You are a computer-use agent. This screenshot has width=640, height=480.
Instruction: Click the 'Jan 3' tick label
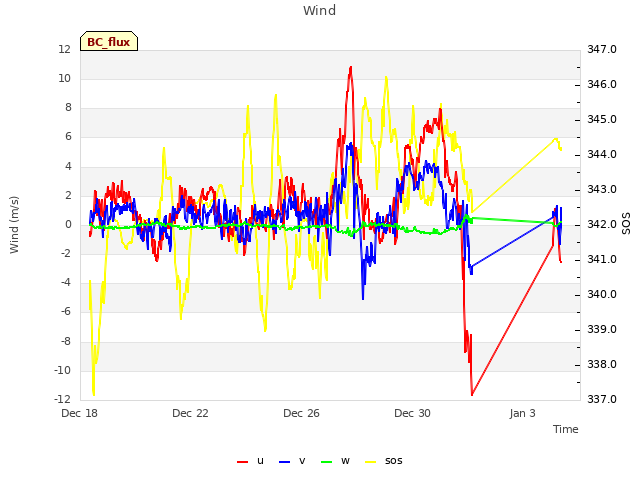522,413
